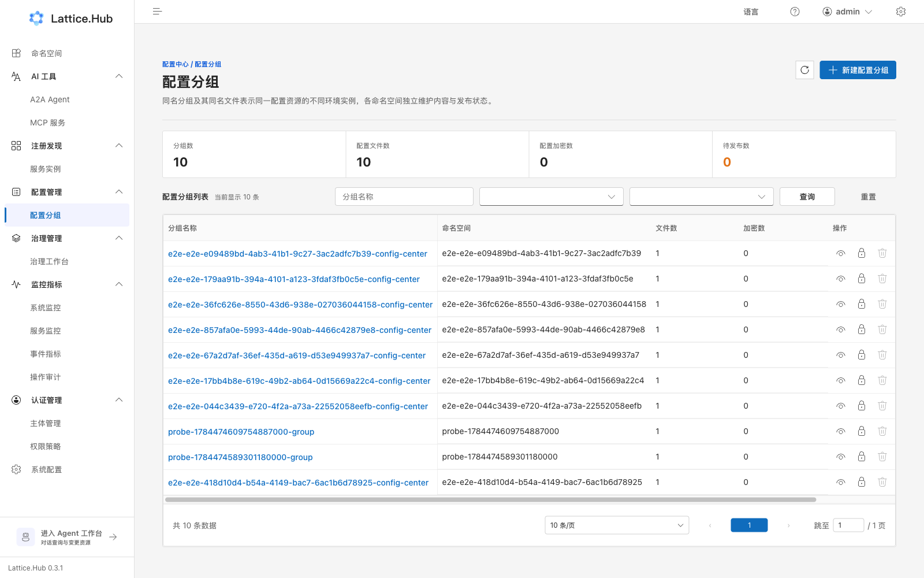Delete the e2e-e2e-857afa0e config group
This screenshot has width=924, height=578.
882,329
